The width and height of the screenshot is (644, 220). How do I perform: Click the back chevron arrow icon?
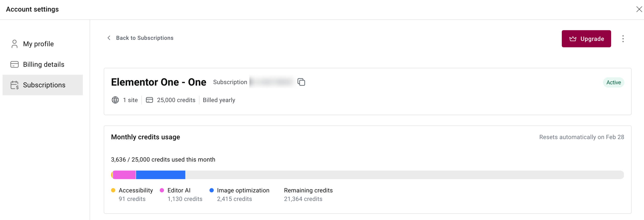109,38
